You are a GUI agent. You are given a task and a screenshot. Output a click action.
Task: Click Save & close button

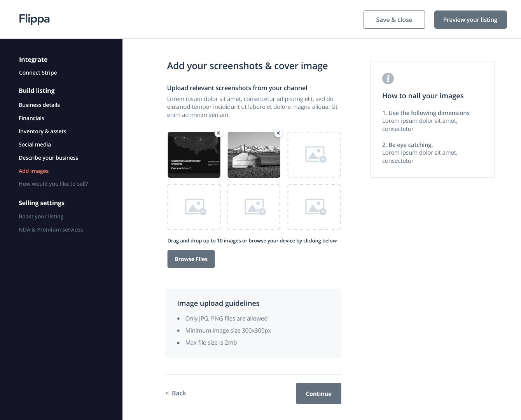pos(394,20)
